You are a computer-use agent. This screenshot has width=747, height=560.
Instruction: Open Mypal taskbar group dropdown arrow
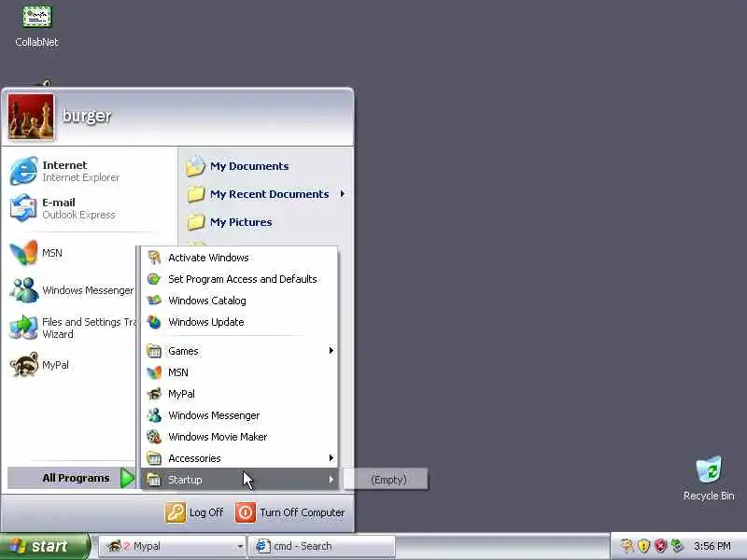click(x=240, y=547)
